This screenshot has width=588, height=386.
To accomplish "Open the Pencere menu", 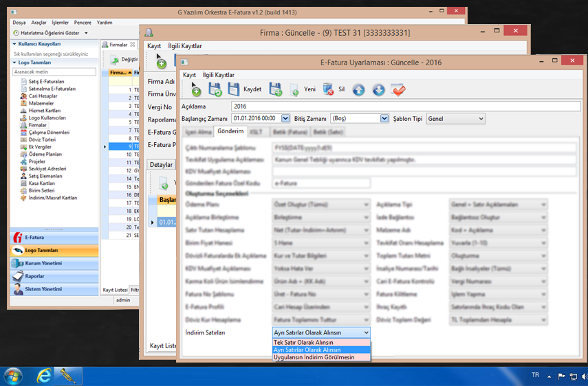I will (x=83, y=23).
